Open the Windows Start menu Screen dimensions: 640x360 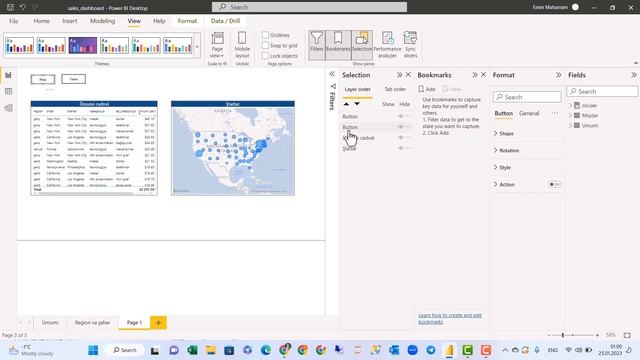(x=93, y=350)
